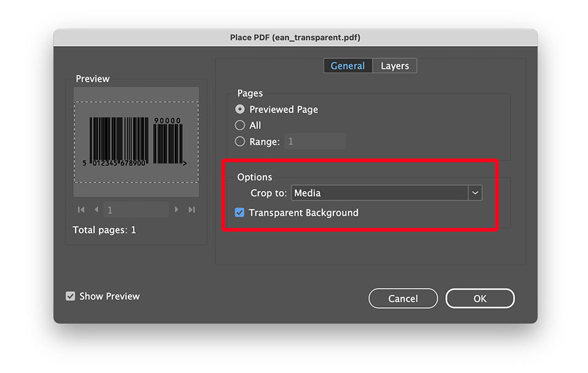Click the Place PDF dialog title bar
Image resolution: width=588 pixels, height=373 pixels.
[294, 37]
